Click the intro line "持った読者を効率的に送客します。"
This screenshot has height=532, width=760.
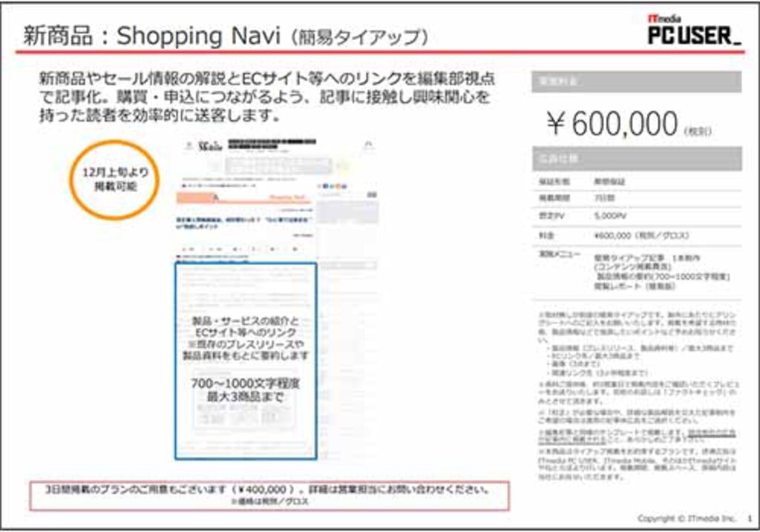[x=160, y=116]
